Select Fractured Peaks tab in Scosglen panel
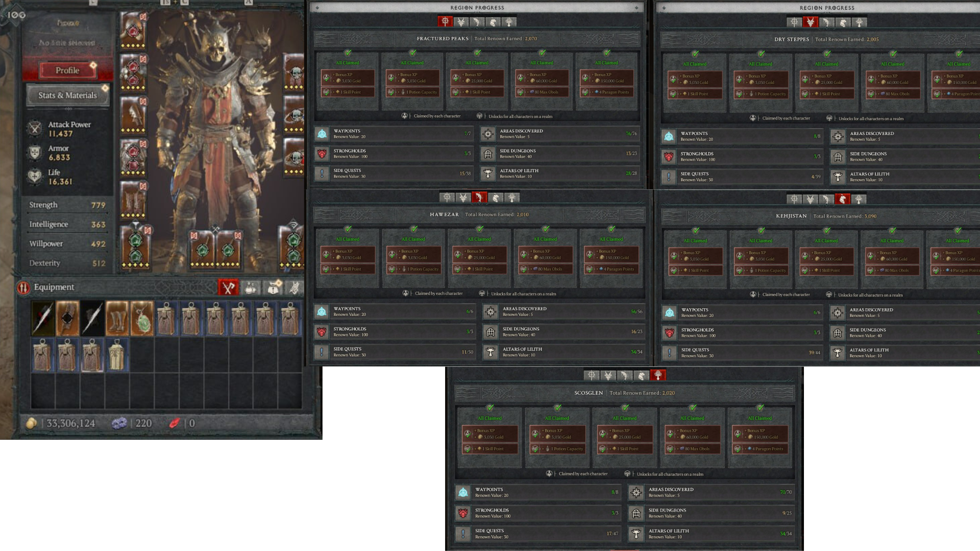 [592, 375]
